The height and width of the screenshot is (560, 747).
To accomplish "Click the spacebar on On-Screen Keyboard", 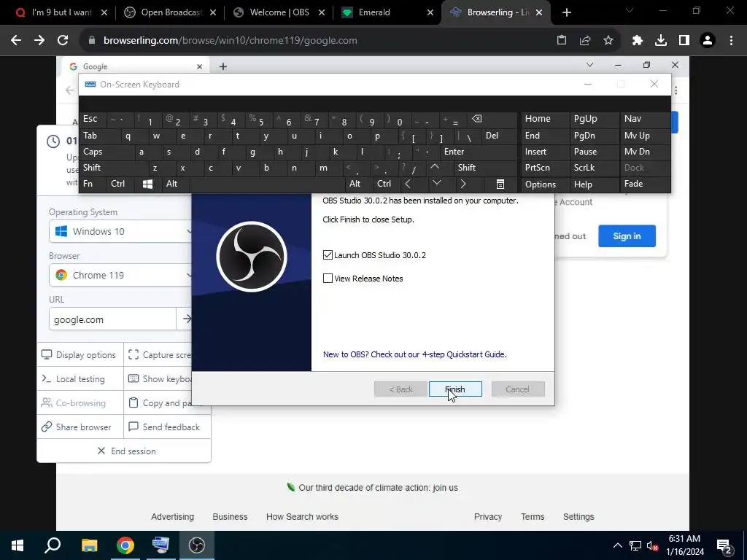I will coord(268,184).
